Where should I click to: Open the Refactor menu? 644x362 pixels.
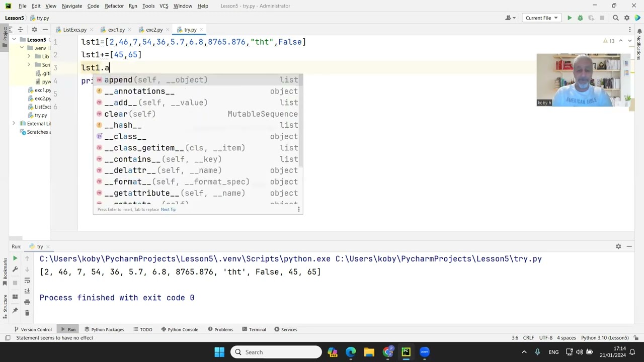click(114, 6)
